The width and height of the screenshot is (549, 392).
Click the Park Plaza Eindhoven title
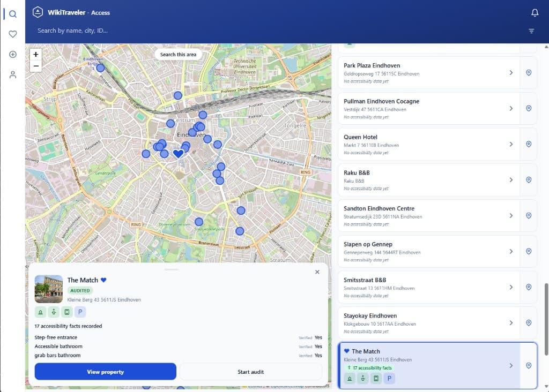pyautogui.click(x=372, y=65)
